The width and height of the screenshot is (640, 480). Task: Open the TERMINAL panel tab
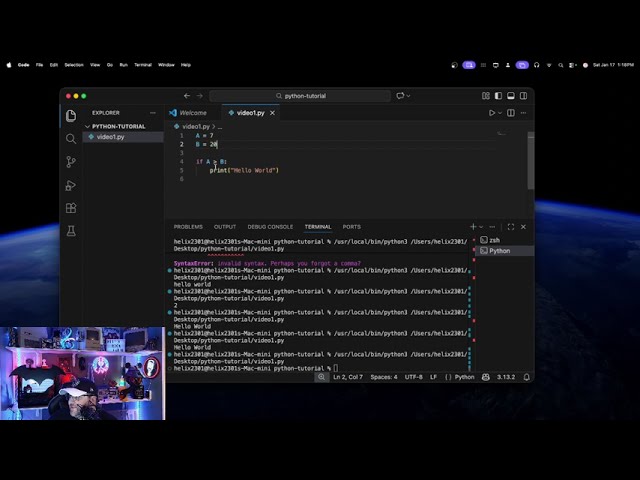point(318,227)
